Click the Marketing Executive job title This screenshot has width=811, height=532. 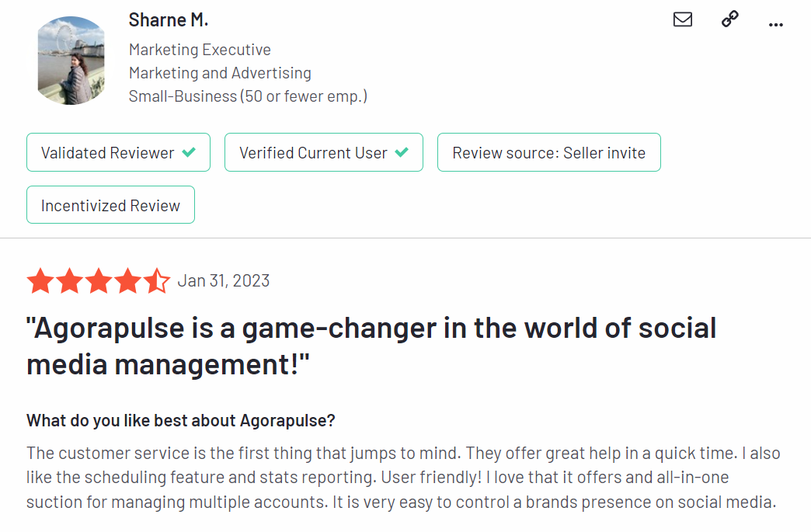[x=200, y=50]
